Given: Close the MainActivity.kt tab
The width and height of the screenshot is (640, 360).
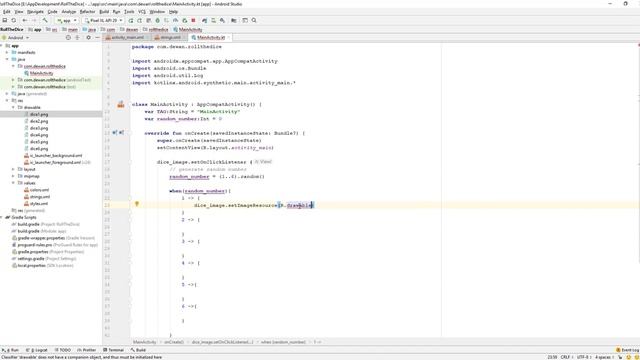Looking at the screenshot, I should (229, 38).
